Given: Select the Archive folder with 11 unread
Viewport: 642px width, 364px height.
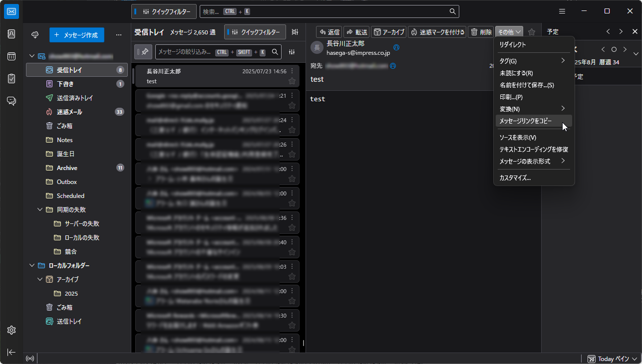Looking at the screenshot, I should pyautogui.click(x=77, y=168).
